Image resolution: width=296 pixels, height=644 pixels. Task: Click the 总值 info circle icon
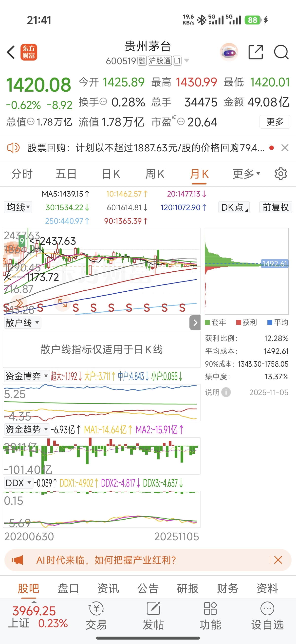point(31,122)
